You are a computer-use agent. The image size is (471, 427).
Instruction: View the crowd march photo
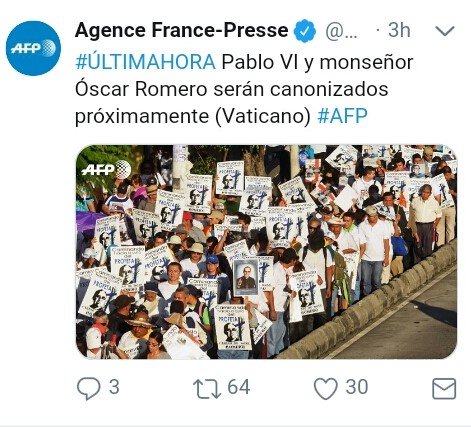(266, 252)
